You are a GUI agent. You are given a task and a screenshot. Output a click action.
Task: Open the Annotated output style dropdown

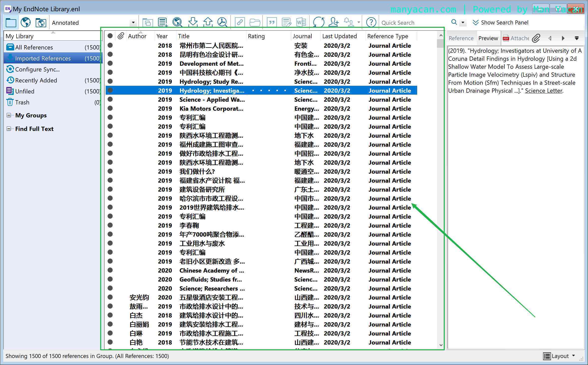coord(133,23)
